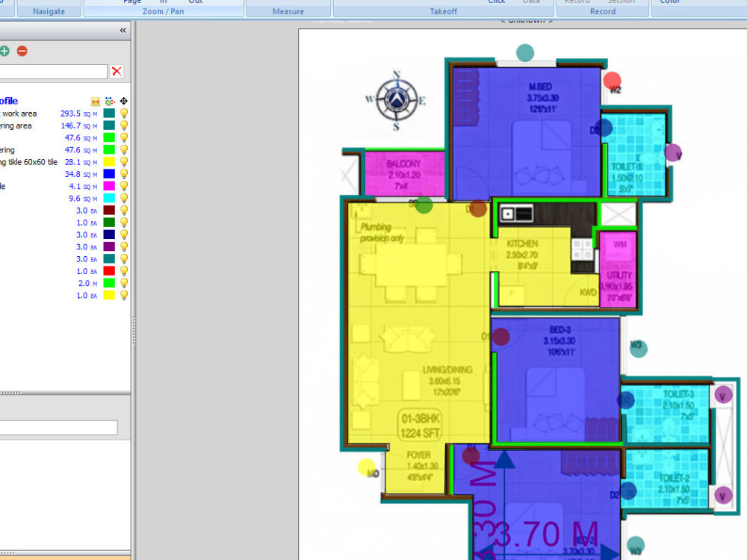
Task: Select magenta Balcony area takeoff
Action: 404,173
